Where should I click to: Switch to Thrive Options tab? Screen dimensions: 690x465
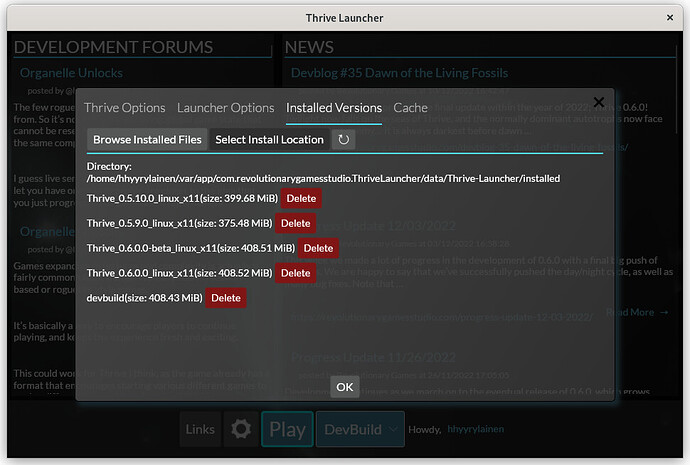(x=125, y=108)
